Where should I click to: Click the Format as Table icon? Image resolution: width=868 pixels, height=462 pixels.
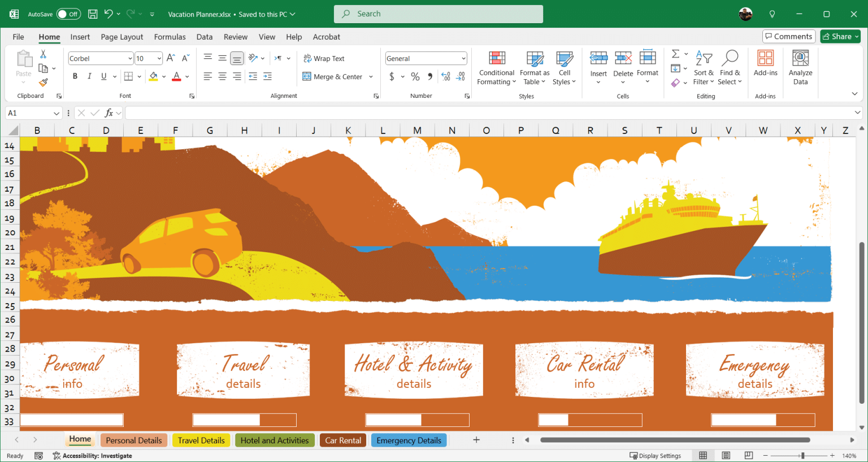pos(534,68)
